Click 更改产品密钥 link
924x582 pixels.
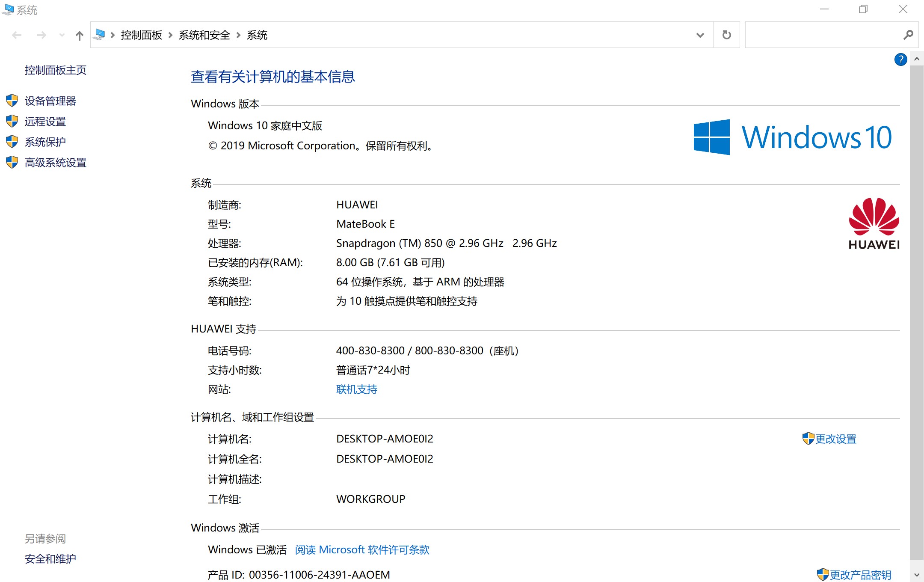pos(861,575)
